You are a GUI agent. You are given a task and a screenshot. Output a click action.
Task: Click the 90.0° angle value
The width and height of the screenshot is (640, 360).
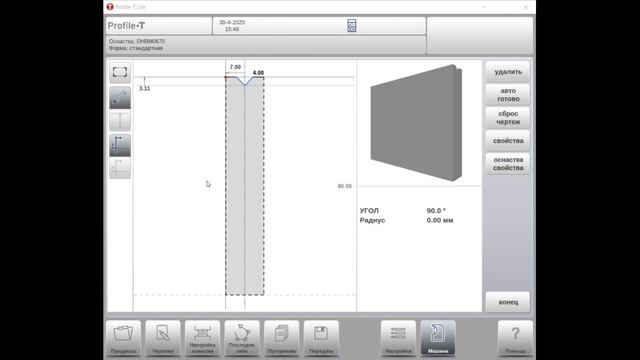[x=436, y=211]
